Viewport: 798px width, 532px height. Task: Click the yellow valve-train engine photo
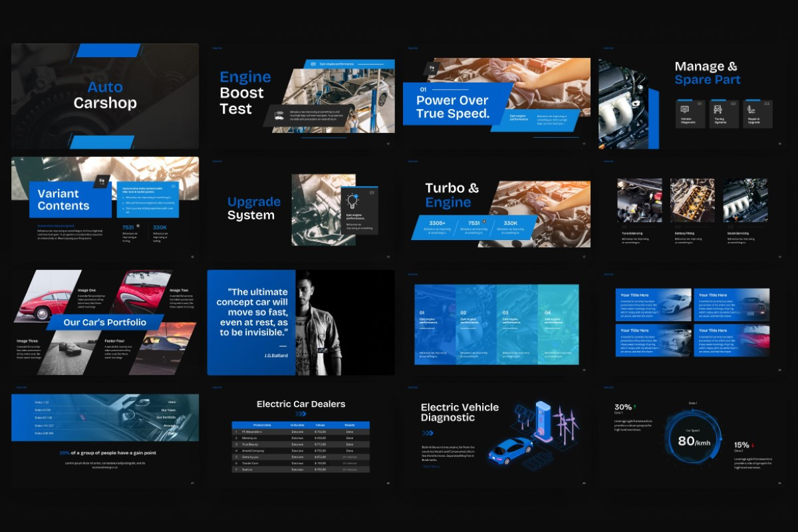(692, 200)
